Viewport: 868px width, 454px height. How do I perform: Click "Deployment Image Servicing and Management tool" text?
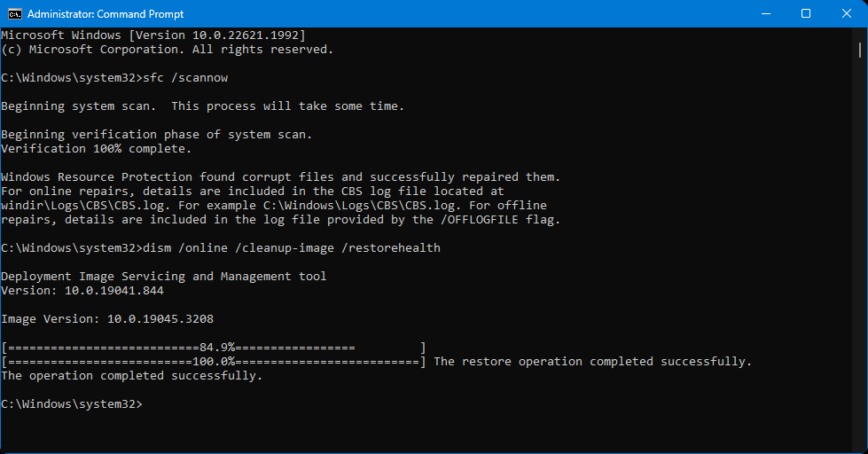pos(164,277)
